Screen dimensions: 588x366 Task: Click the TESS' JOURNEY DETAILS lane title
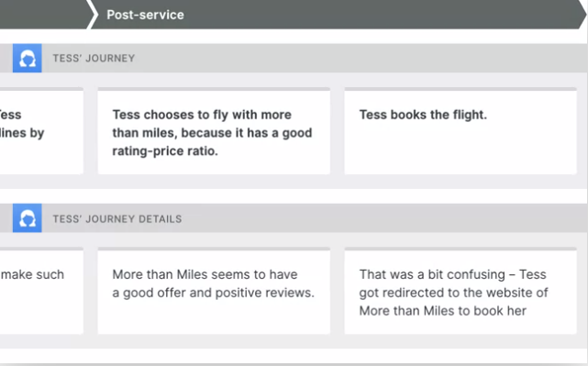pos(117,218)
